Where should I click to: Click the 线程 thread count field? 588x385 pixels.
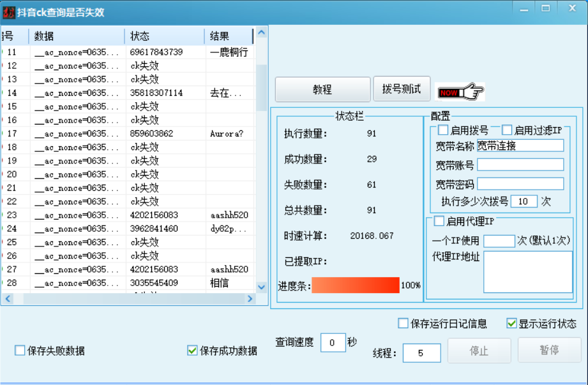tap(421, 353)
